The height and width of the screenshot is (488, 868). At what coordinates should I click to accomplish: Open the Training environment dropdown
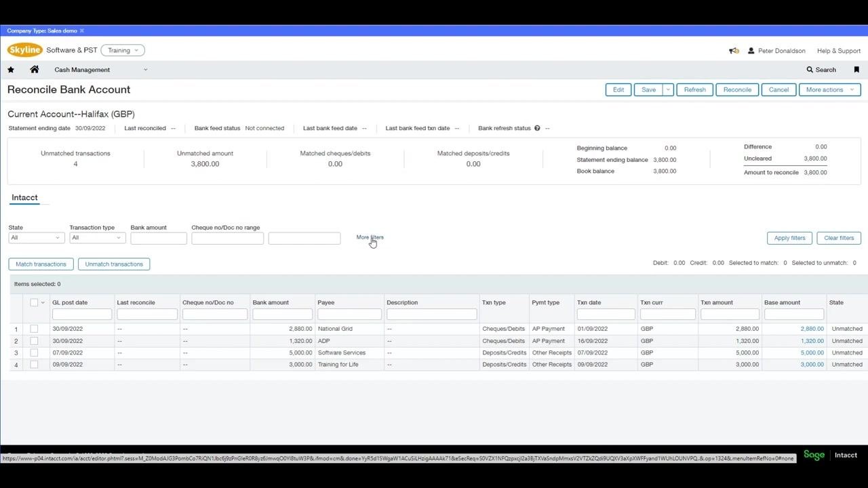click(x=123, y=50)
